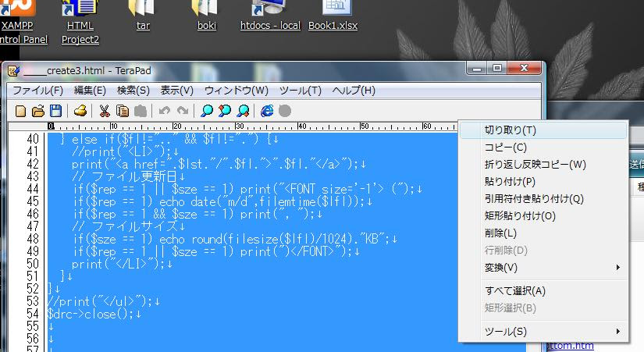Image resolution: width=644 pixels, height=352 pixels.
Task: Open the 検索(S) menu
Action: (133, 91)
